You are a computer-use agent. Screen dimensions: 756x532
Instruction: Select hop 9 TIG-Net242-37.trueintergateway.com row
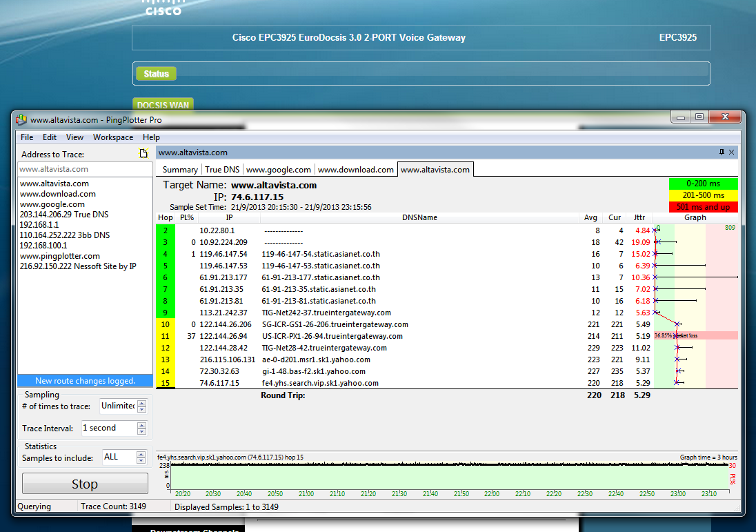[x=447, y=313]
